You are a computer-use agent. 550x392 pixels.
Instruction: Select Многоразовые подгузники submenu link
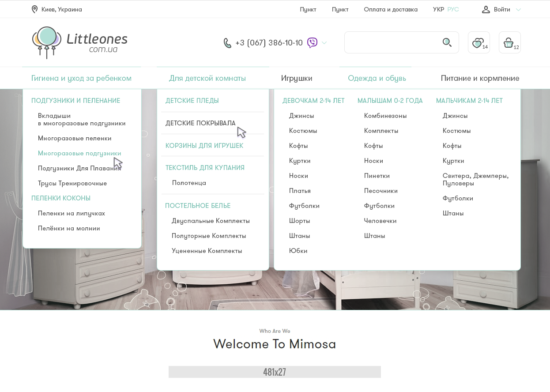click(x=79, y=153)
